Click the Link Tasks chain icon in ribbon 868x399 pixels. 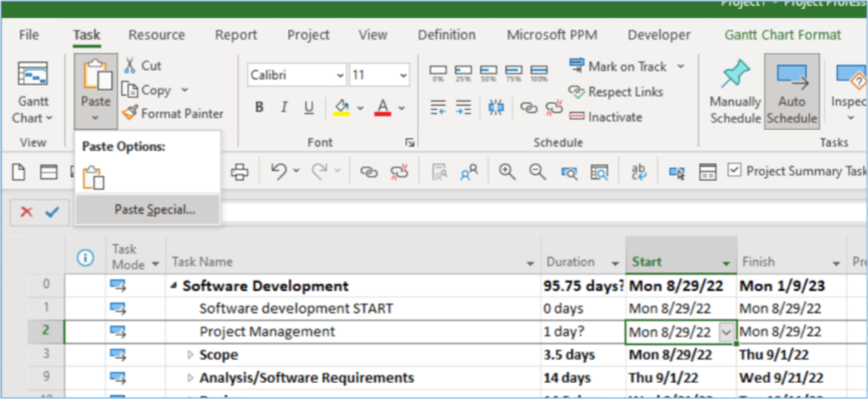click(528, 108)
